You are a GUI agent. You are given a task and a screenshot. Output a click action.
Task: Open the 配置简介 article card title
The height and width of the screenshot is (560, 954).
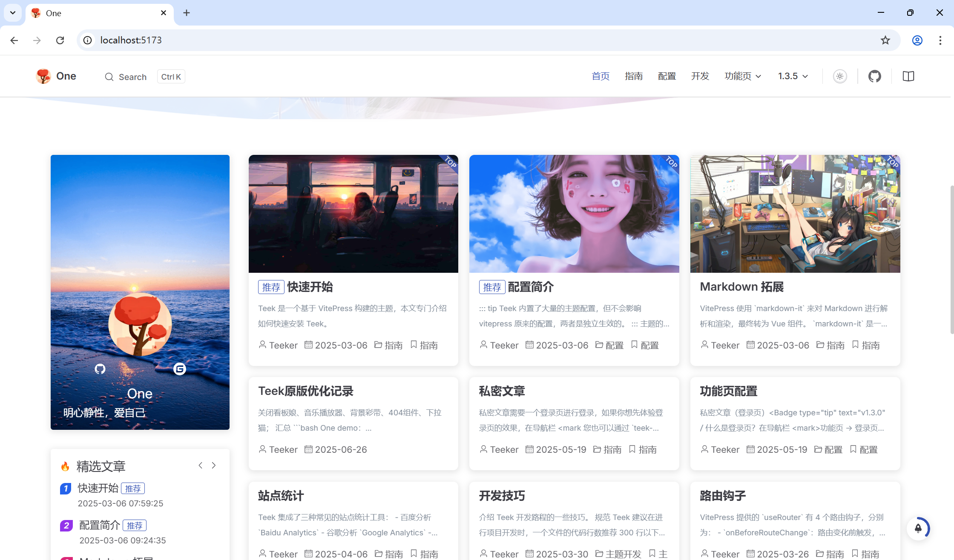531,287
